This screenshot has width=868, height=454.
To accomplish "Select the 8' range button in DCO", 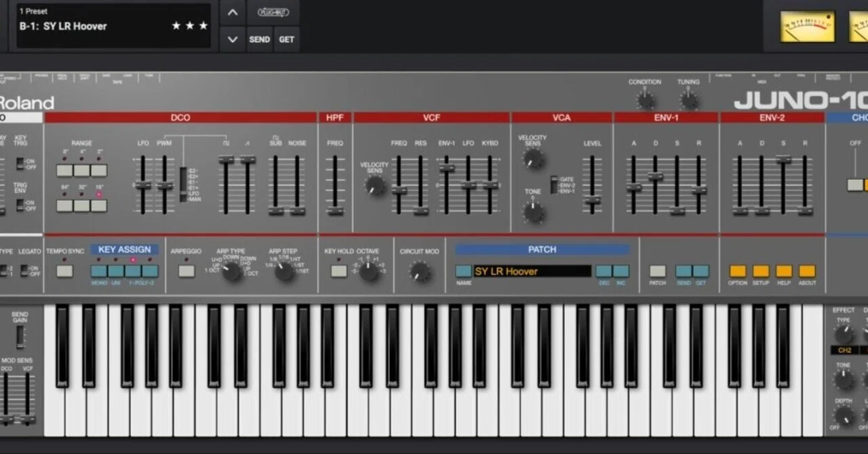I will click(x=64, y=170).
